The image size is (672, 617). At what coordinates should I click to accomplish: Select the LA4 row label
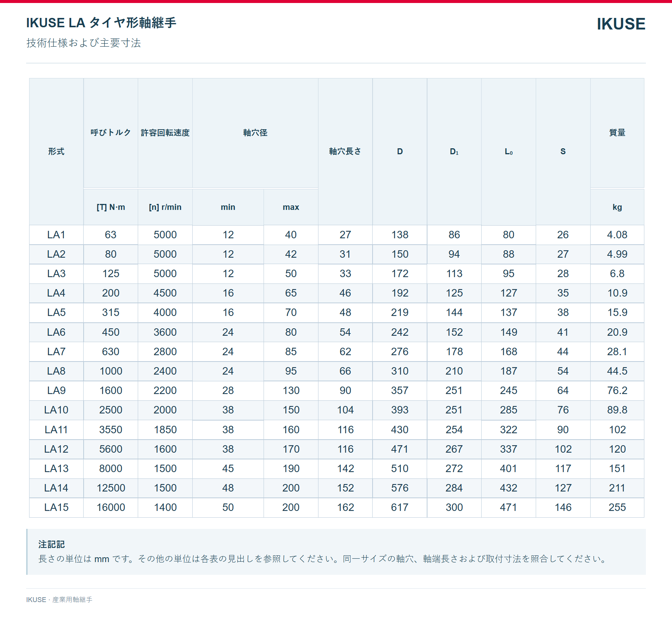(x=56, y=293)
